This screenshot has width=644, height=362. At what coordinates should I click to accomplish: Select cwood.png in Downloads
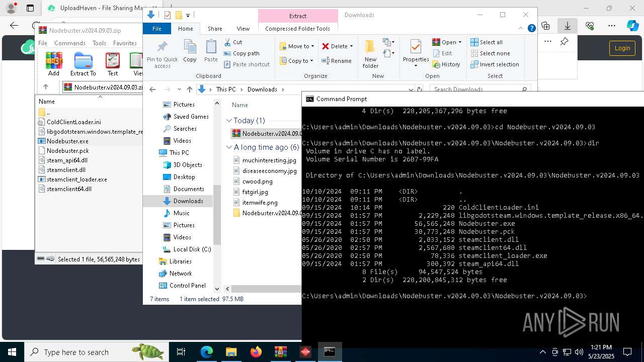[257, 182]
